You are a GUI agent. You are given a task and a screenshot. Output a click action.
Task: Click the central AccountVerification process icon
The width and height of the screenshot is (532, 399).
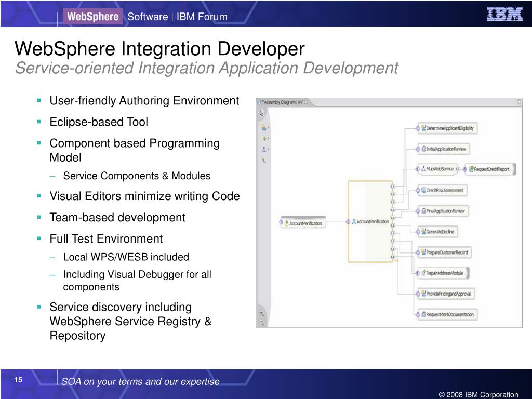pyautogui.click(x=354, y=221)
